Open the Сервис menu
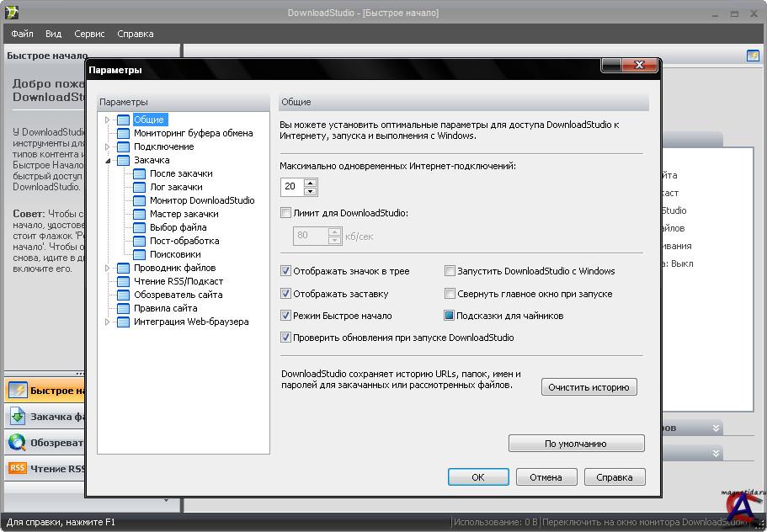Image resolution: width=767 pixels, height=532 pixels. click(x=89, y=34)
